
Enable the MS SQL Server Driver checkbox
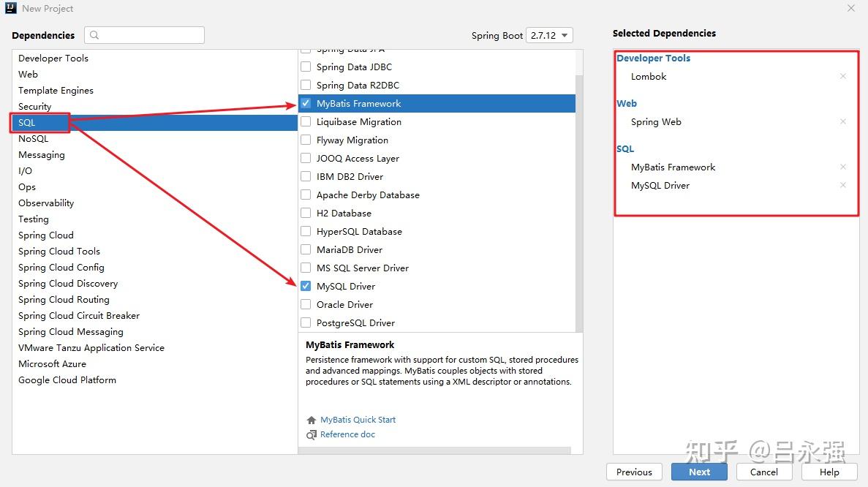click(306, 268)
